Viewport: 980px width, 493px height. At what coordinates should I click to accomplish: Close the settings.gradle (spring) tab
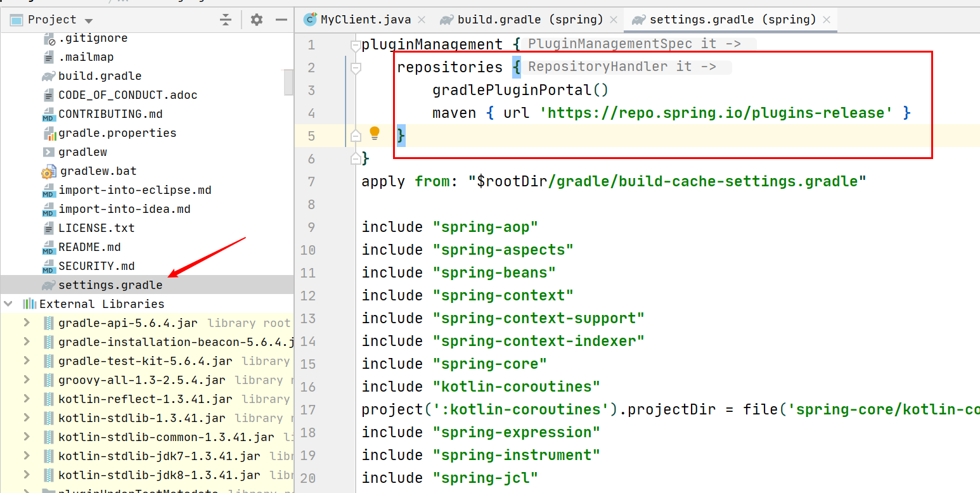click(827, 20)
